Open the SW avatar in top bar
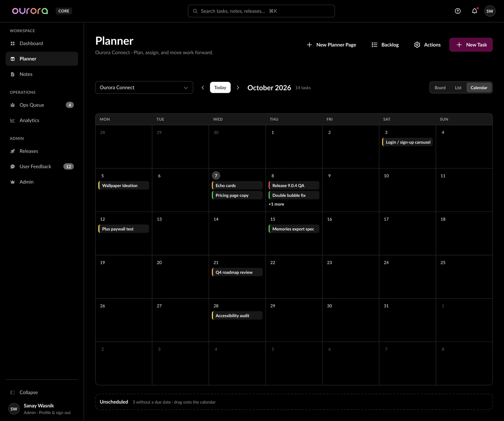504x421 pixels. 490,11
